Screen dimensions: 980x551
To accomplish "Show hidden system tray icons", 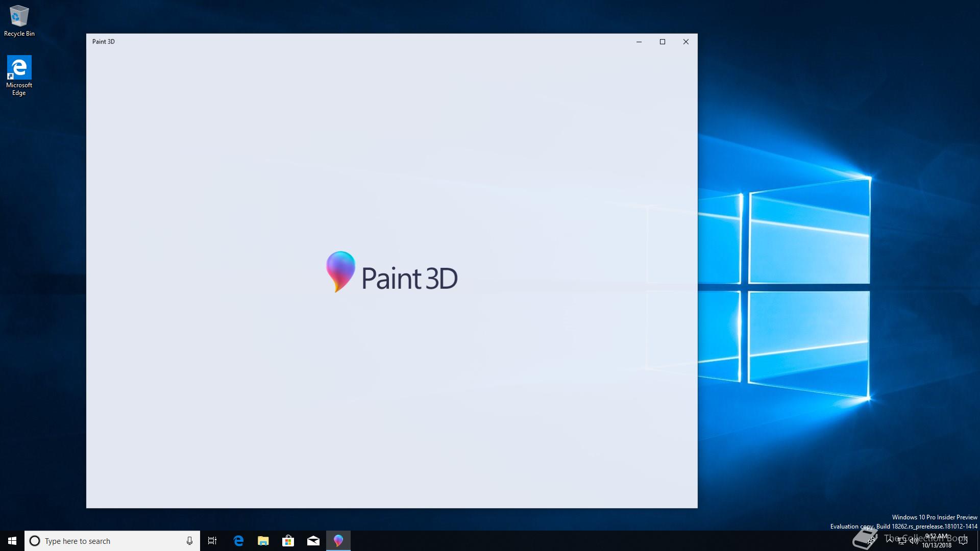I will 890,541.
